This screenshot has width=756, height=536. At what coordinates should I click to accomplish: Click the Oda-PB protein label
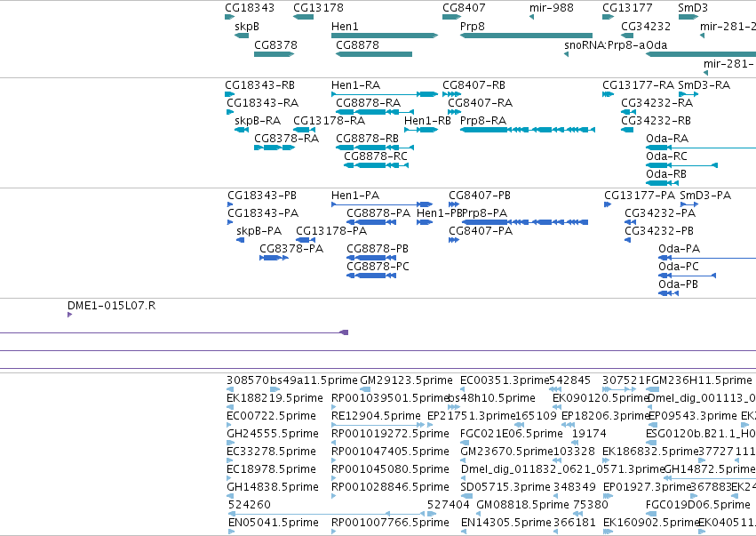679,285
